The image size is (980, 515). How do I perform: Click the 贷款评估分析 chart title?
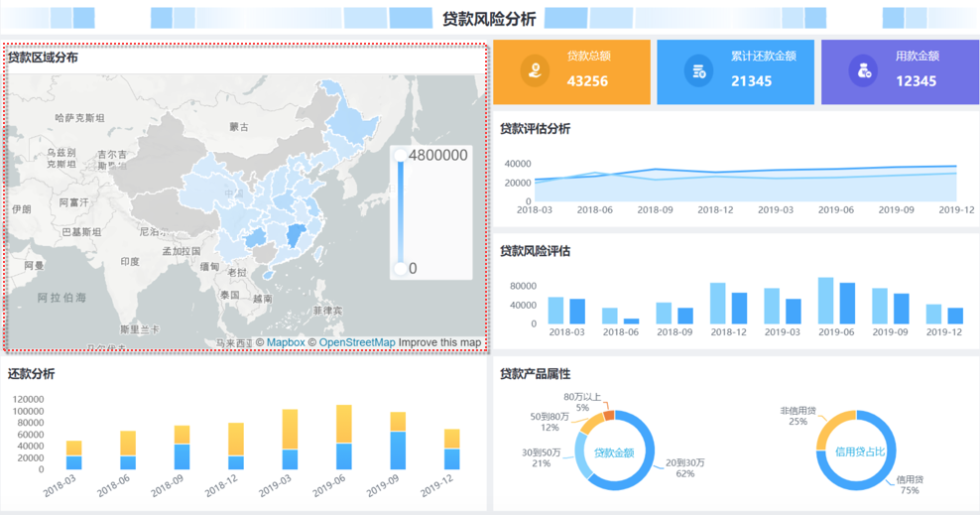[535, 129]
